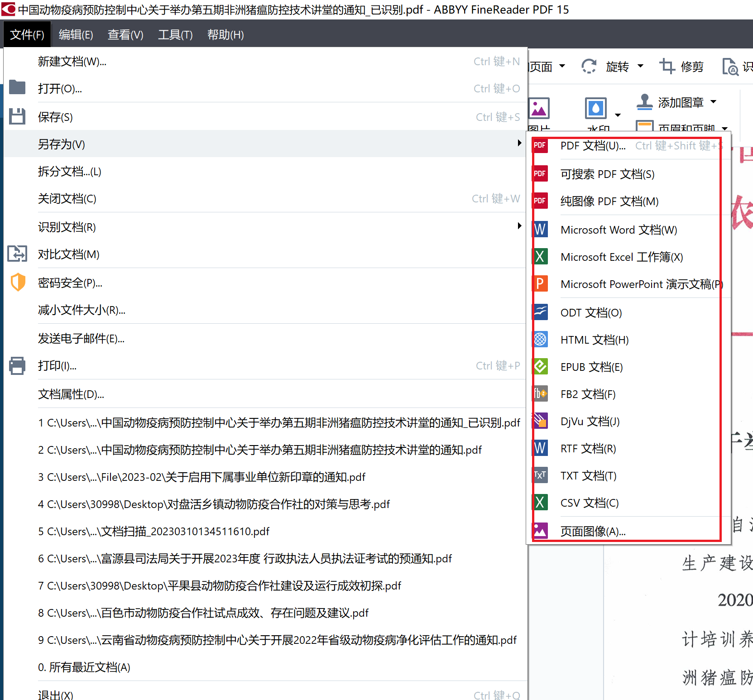The width and height of the screenshot is (753, 700).
Task: Open 文档属性(D)... dialog
Action: tap(265, 394)
